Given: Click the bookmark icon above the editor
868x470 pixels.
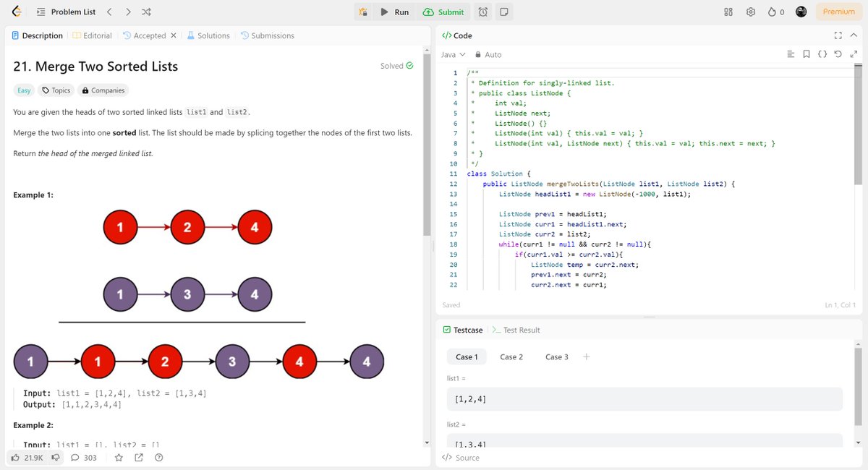Looking at the screenshot, I should pyautogui.click(x=806, y=54).
